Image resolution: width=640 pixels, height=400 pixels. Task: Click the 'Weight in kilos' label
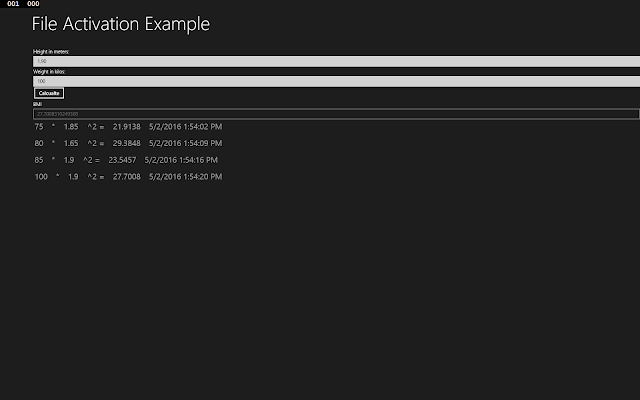point(49,71)
